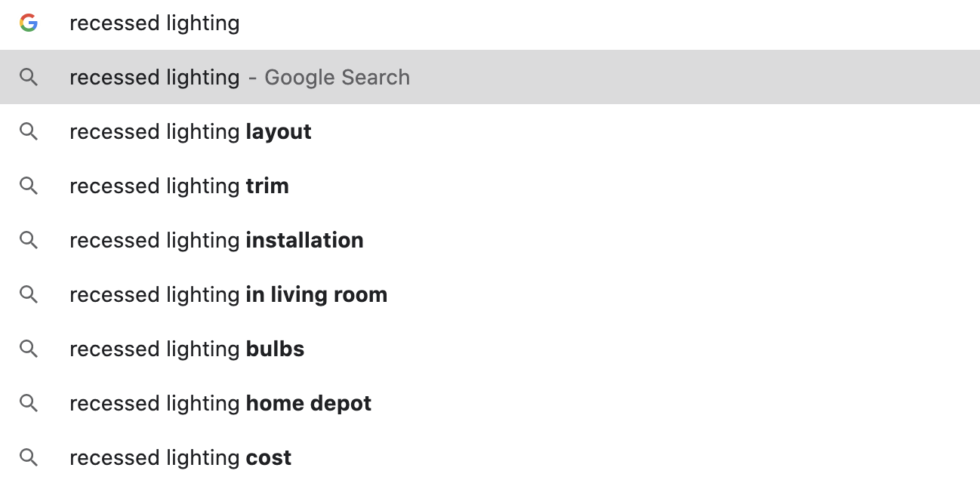The width and height of the screenshot is (980, 483).
Task: Click the search icon beside 'home depot' suggestion
Action: pyautogui.click(x=29, y=403)
